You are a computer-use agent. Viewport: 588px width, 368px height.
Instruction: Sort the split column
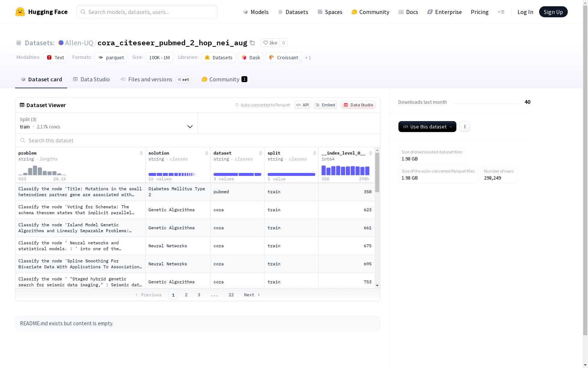315,153
